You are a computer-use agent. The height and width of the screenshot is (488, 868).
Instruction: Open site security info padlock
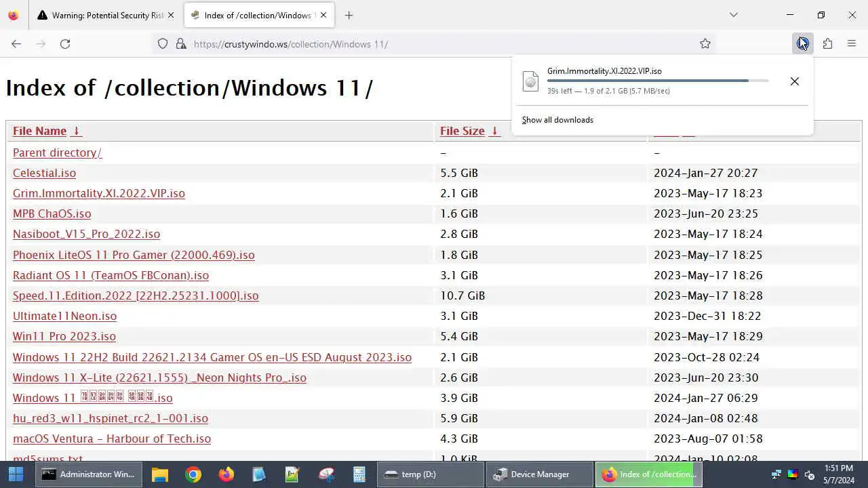pos(180,43)
